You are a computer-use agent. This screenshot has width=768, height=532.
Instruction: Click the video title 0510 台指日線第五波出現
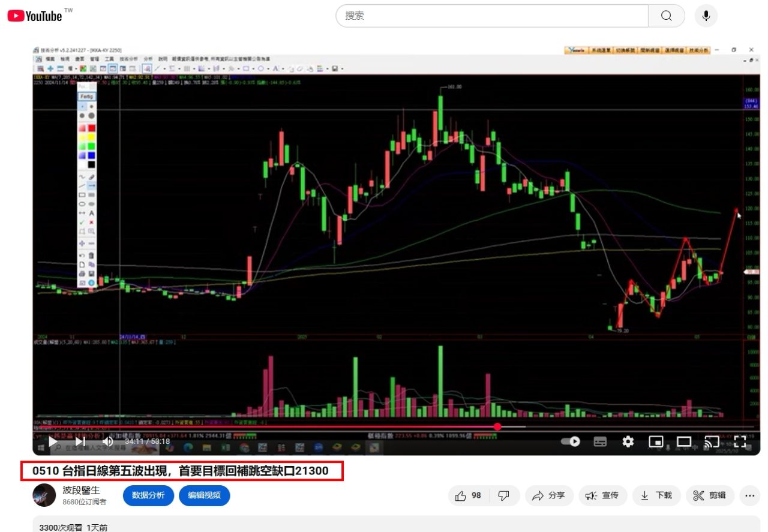(182, 471)
